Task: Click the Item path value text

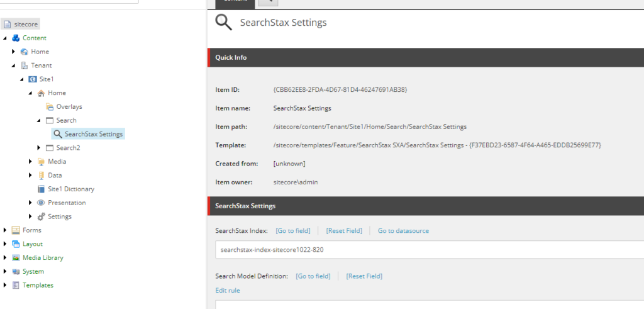Action: pos(370,126)
